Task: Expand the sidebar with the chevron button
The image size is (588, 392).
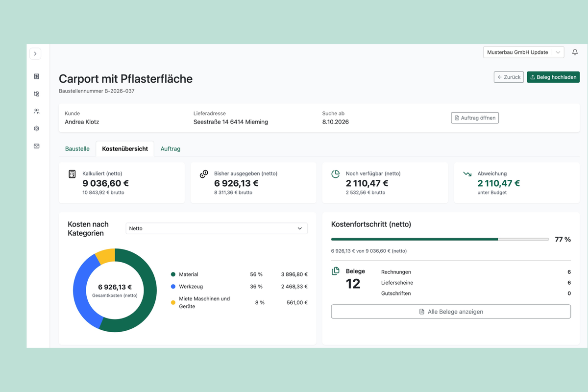Action: click(x=35, y=53)
